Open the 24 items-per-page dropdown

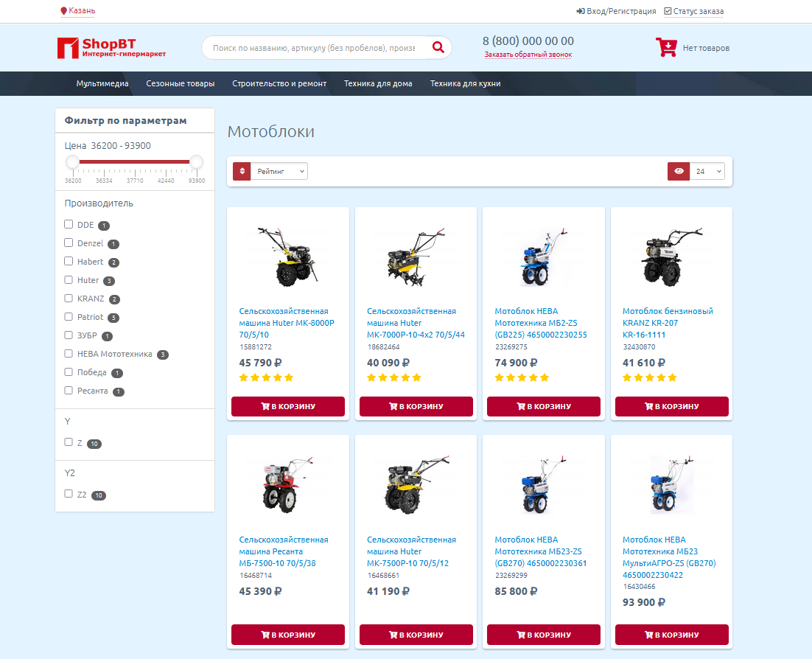point(707,171)
